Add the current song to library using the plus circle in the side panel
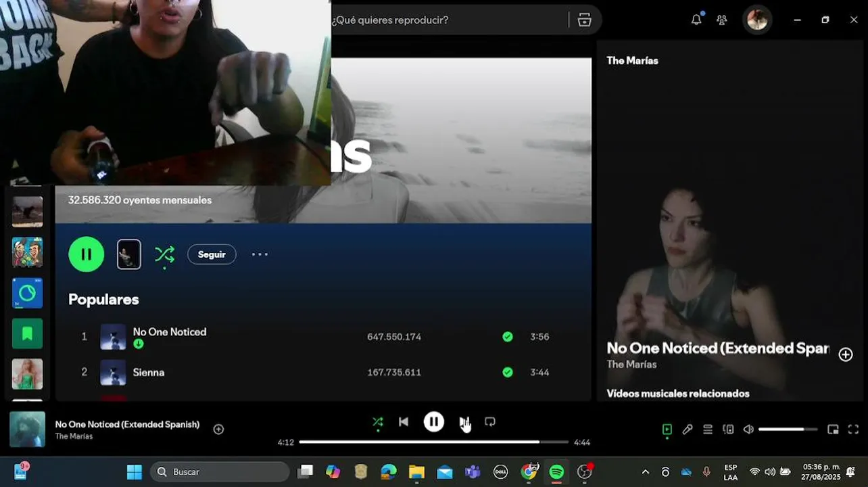The width and height of the screenshot is (868, 487). coord(846,354)
